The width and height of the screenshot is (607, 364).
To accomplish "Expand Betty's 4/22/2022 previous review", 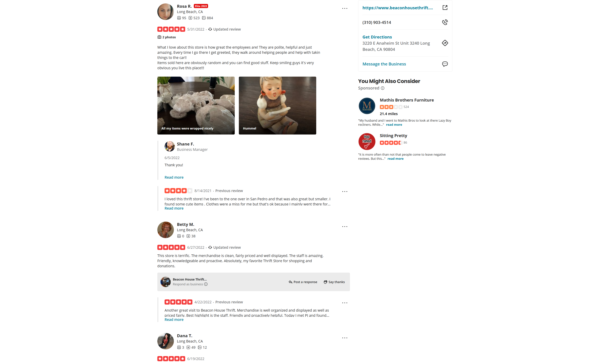I will point(174,319).
